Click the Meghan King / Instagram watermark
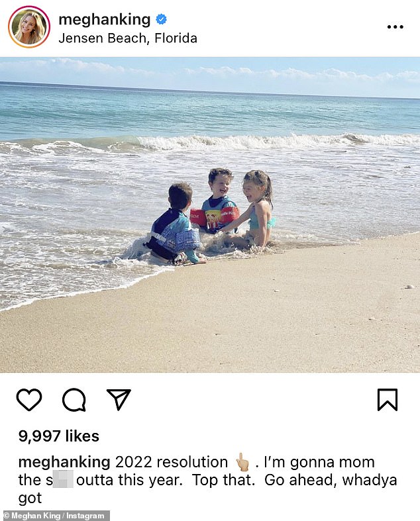 tap(54, 516)
